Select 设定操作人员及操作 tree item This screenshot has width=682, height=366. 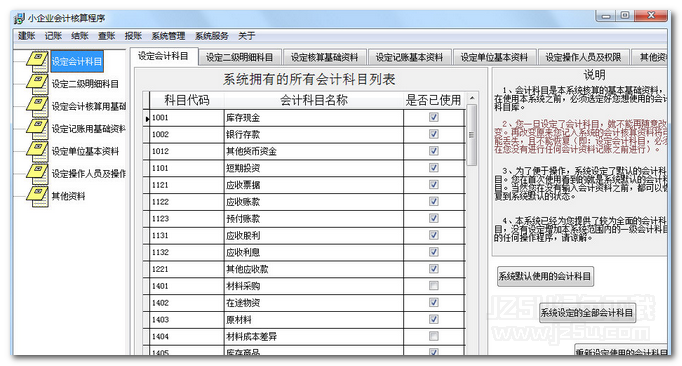89,174
